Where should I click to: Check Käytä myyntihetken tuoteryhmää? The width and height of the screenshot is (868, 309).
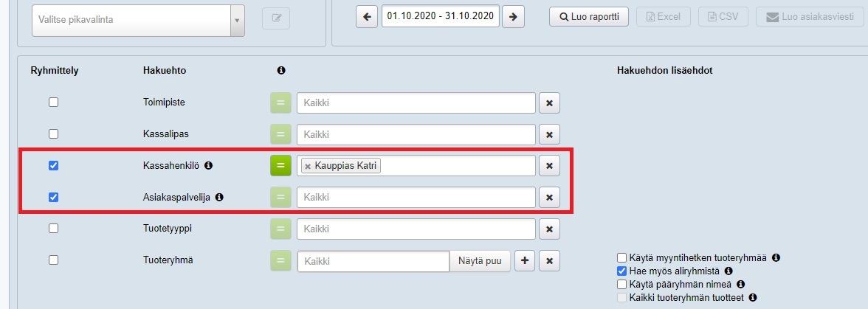621,258
